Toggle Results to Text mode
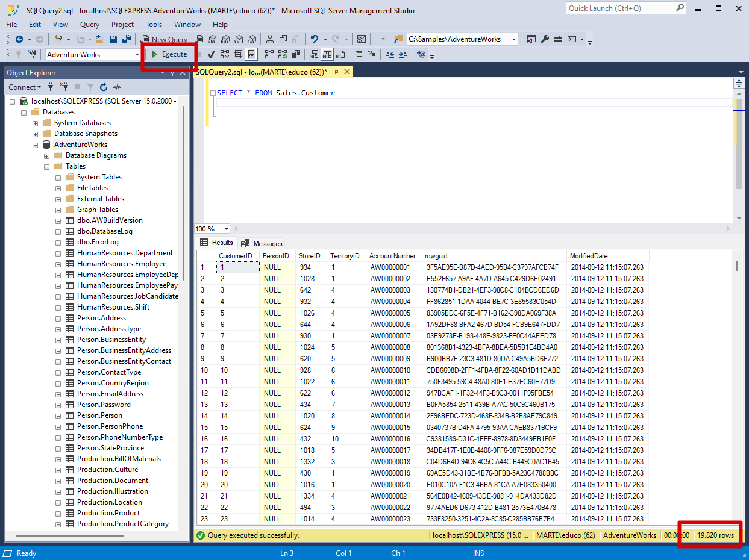This screenshot has width=749, height=560. tap(313, 54)
